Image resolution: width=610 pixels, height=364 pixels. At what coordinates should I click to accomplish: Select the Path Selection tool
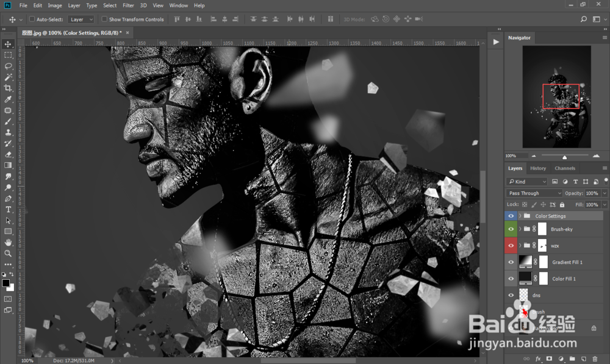point(8,221)
